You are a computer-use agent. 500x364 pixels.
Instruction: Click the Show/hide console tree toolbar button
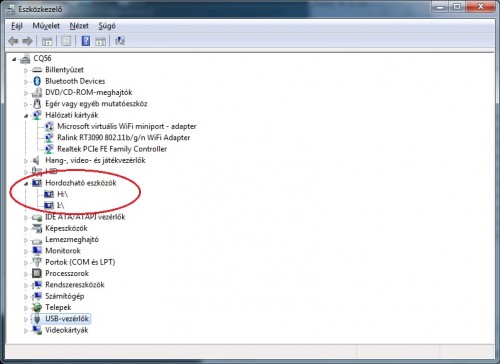[47, 41]
